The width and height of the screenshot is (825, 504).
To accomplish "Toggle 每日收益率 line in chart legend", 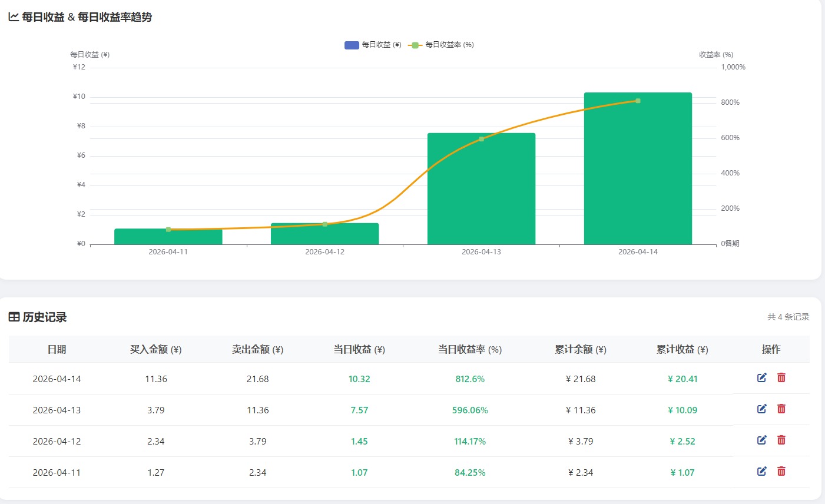I will click(442, 45).
